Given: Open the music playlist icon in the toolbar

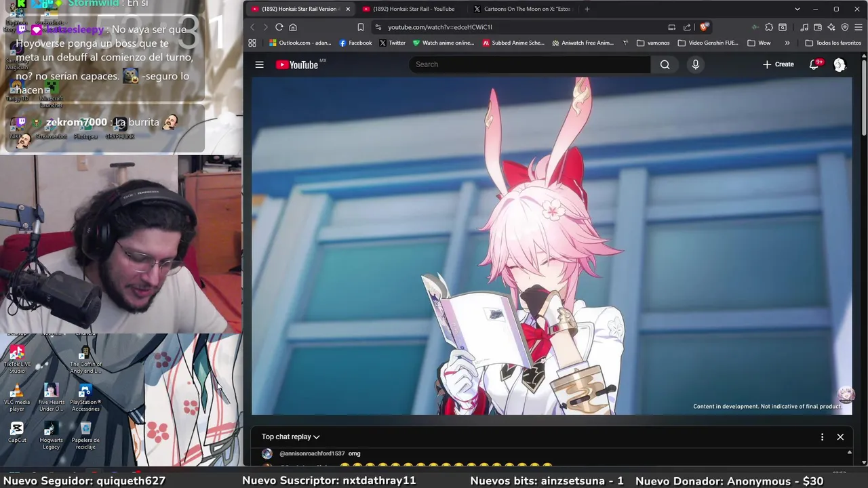Looking at the screenshot, I should [804, 27].
